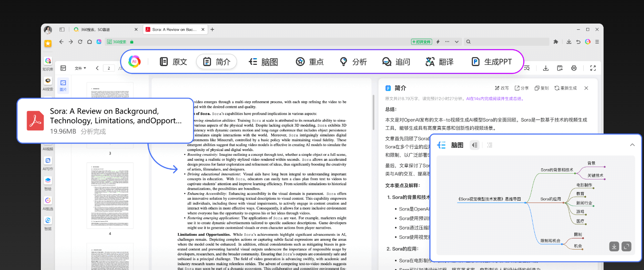Download the PDF from the viewer toolbar
The height and width of the screenshot is (270, 644).
click(x=546, y=68)
